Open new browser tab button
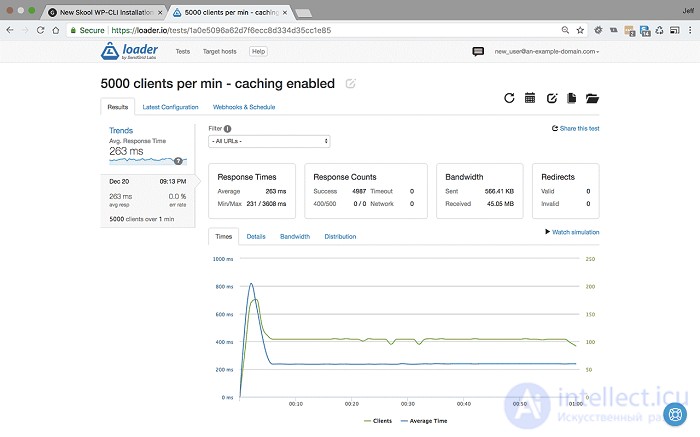Image resolution: width=700 pixels, height=437 pixels. click(304, 13)
